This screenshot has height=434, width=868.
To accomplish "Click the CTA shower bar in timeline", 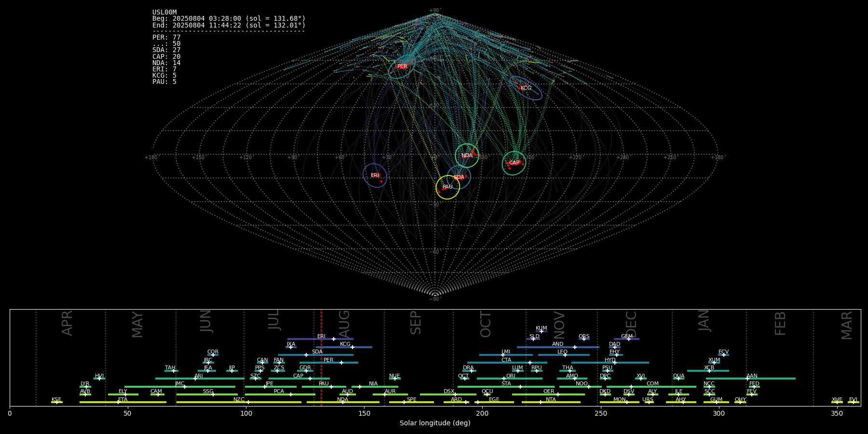I will pyautogui.click(x=507, y=363).
